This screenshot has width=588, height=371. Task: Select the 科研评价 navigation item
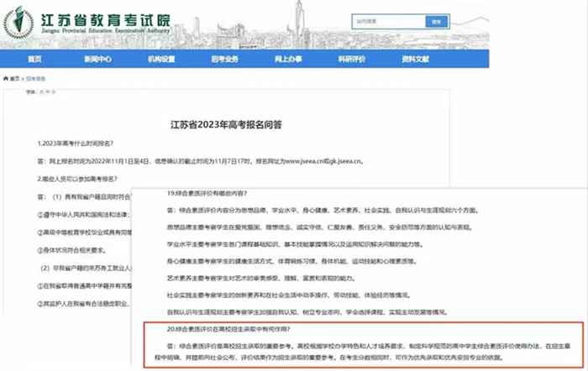(351, 60)
